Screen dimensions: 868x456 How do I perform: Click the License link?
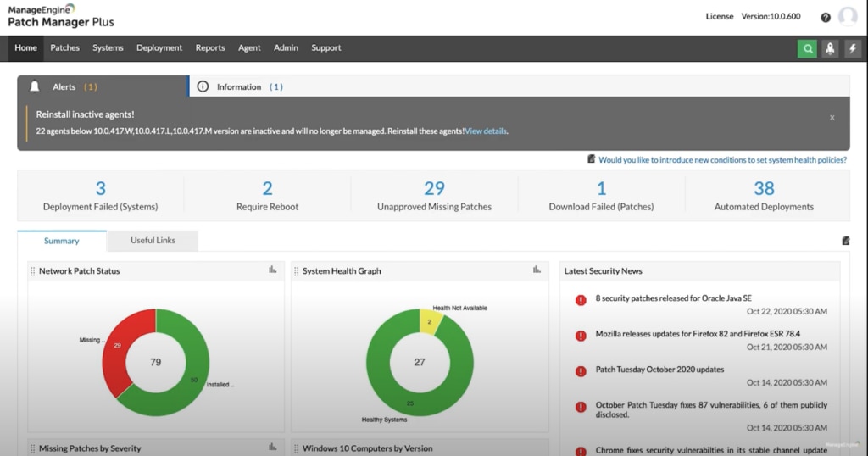719,17
